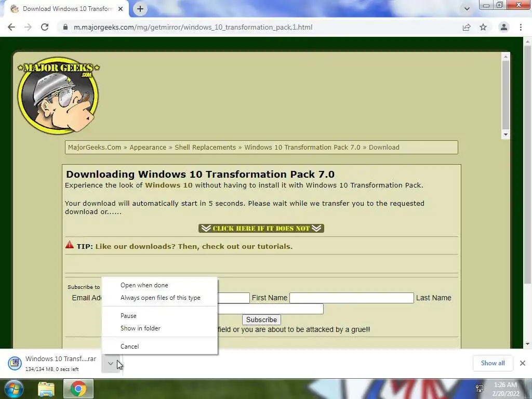Click the MajorGeeks logo
The height and width of the screenshot is (399, 532).
point(58,96)
